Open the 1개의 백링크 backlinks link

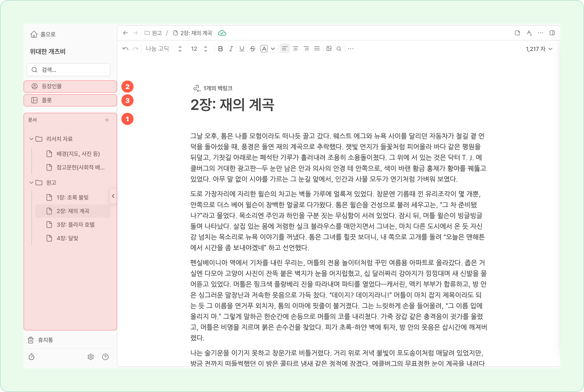click(213, 88)
